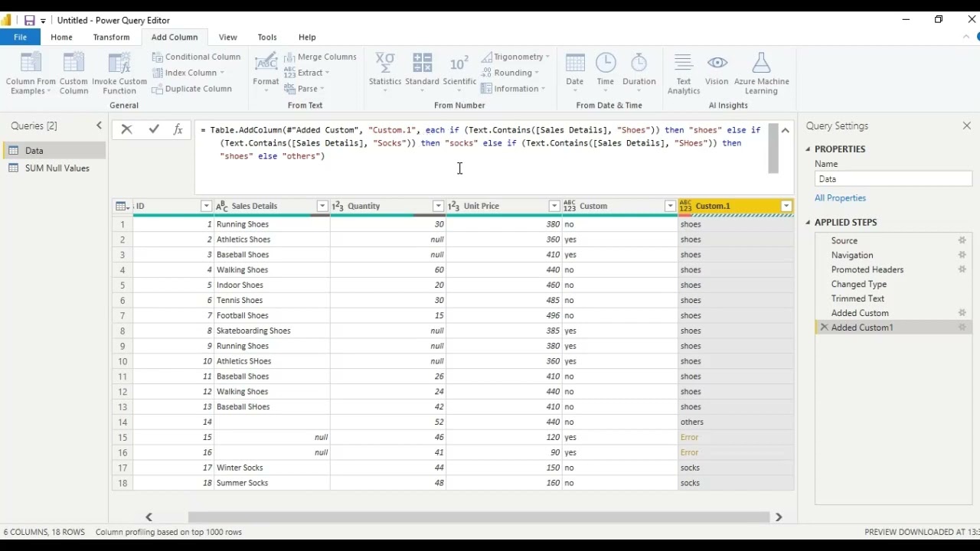Open Quantity column filter dropdown

pos(438,206)
